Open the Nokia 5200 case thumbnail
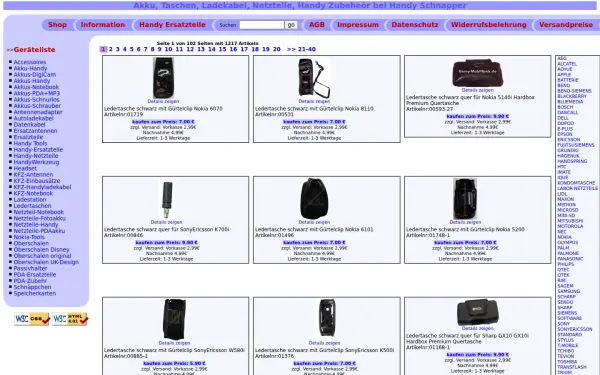Image resolution: width=600 pixels, height=375 pixels. click(x=465, y=199)
